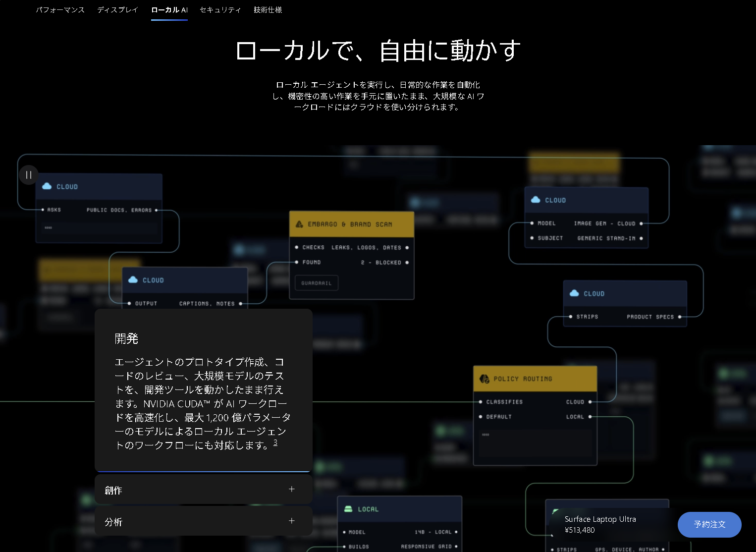Expand the 創作 accordion section
This screenshot has height=552, width=756.
click(x=204, y=490)
